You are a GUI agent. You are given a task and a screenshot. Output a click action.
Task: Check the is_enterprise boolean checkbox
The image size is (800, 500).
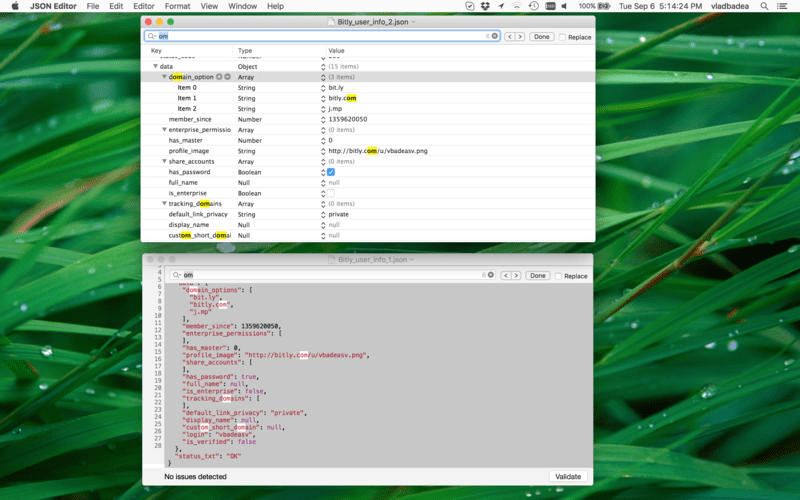[331, 193]
